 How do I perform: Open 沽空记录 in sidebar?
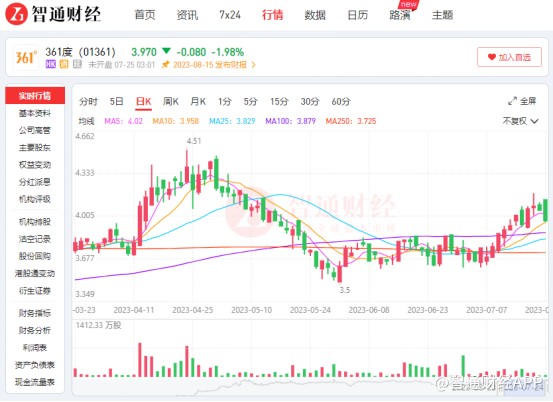pos(35,239)
